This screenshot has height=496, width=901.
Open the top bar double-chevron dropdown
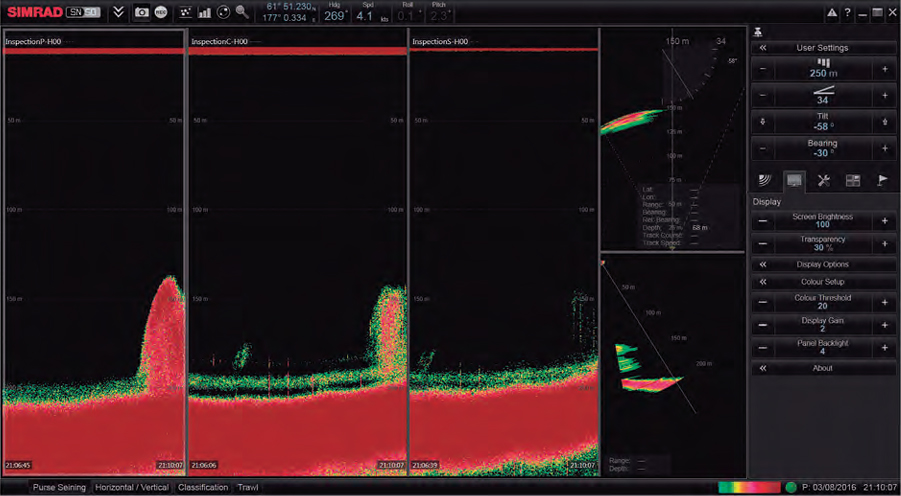(118, 12)
